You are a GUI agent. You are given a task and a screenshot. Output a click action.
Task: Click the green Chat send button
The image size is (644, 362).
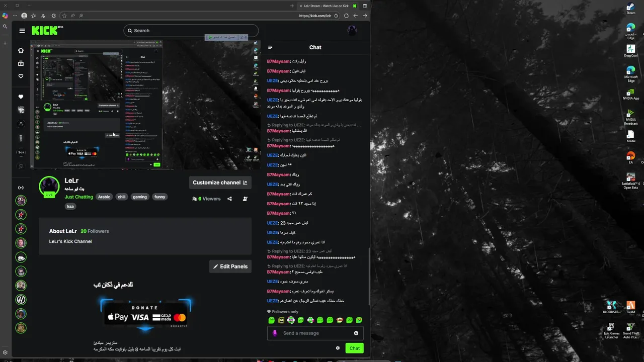pos(355,348)
